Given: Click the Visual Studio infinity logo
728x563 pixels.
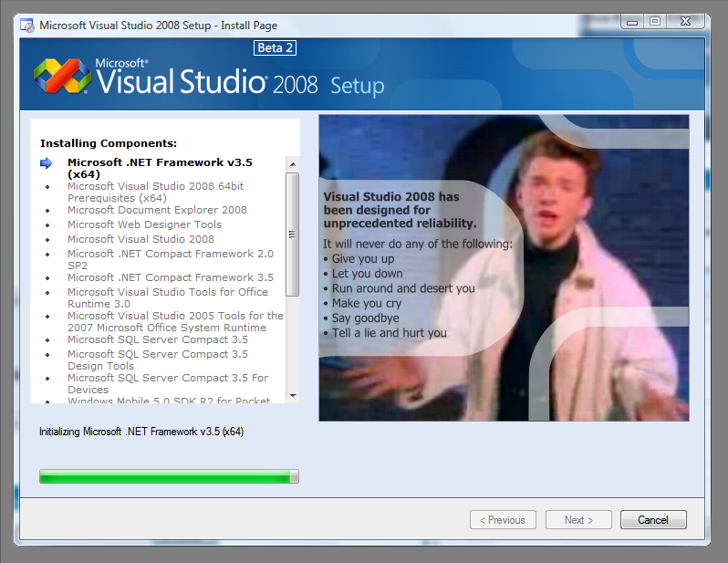Looking at the screenshot, I should pos(62,76).
